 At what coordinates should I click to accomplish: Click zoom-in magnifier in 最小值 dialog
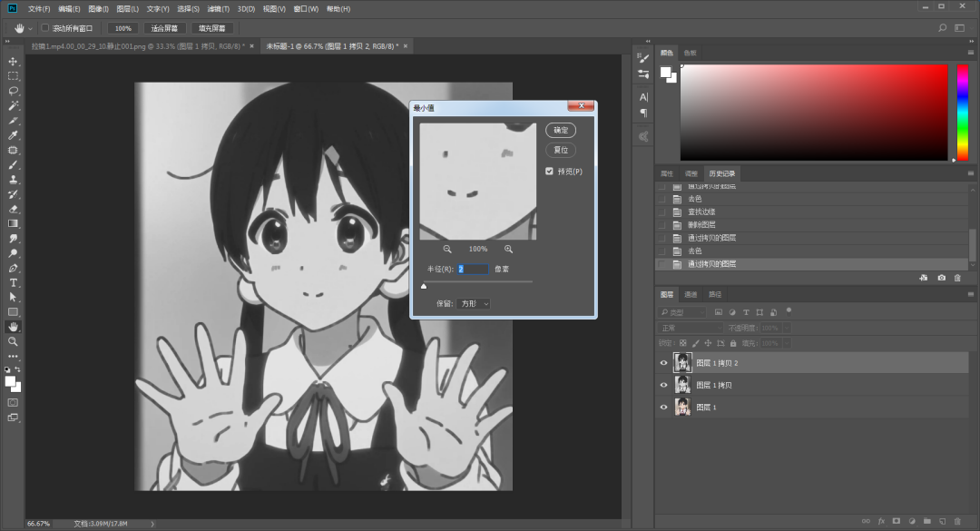[509, 249]
